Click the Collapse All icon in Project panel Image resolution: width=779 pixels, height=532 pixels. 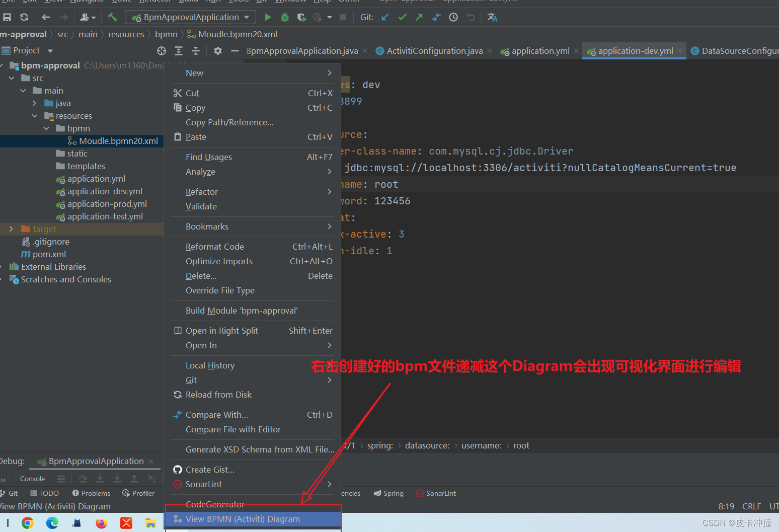pos(196,51)
